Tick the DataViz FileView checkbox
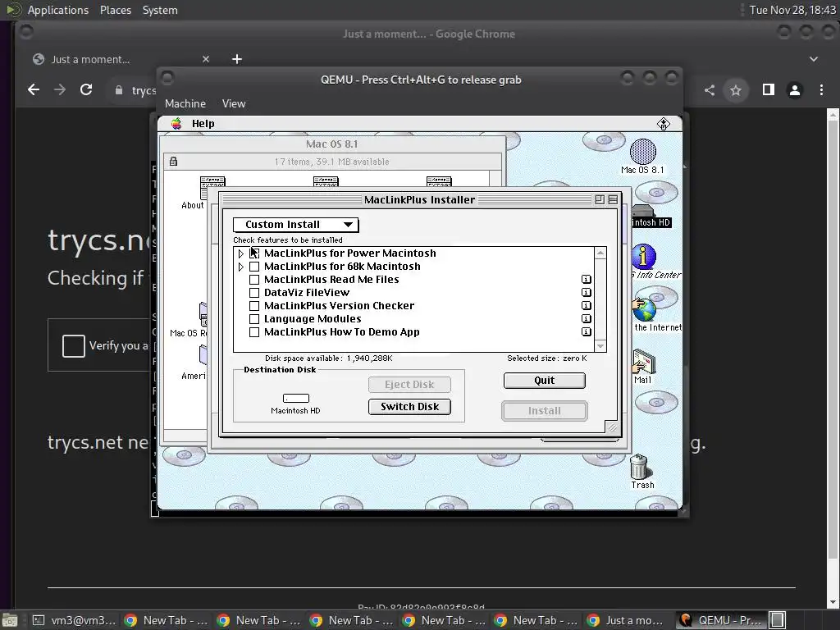The image size is (840, 630). 254,293
